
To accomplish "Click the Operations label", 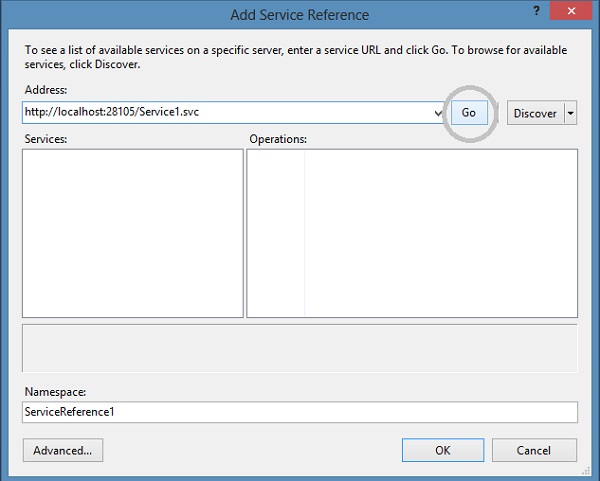I will [x=277, y=139].
